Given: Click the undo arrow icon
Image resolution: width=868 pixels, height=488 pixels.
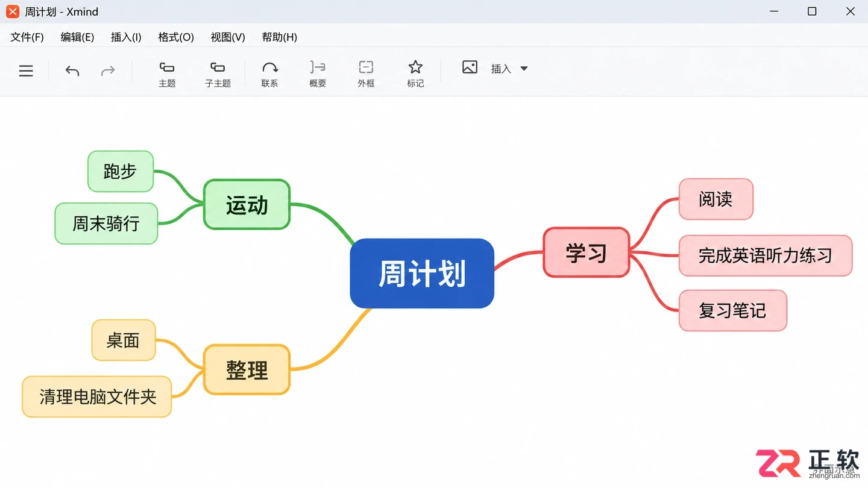Looking at the screenshot, I should (x=72, y=71).
